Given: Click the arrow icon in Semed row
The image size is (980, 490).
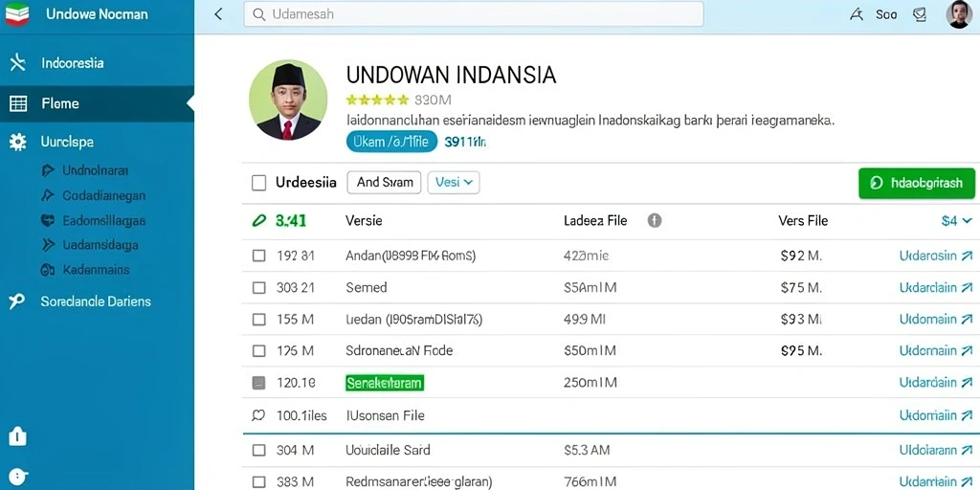Looking at the screenshot, I should [967, 287].
